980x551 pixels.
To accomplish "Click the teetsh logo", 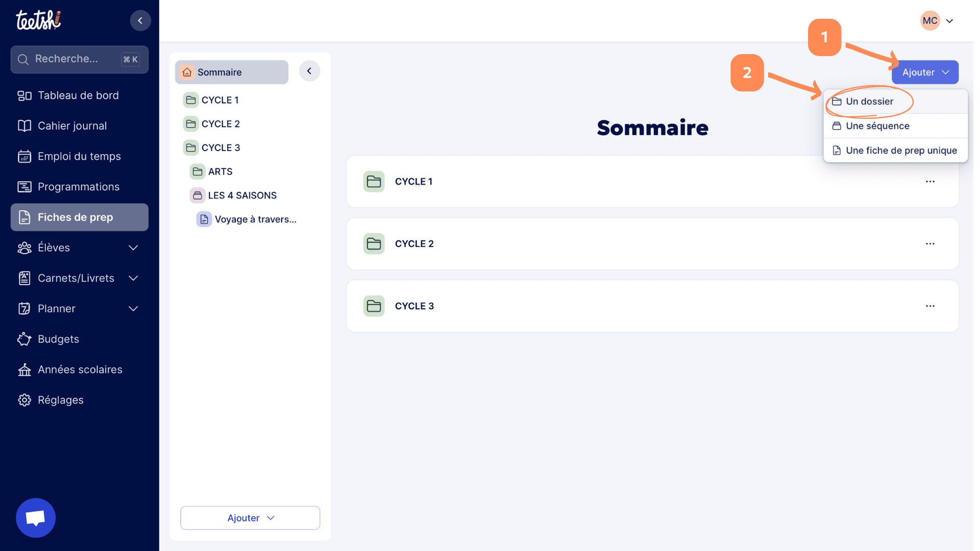I will (38, 20).
